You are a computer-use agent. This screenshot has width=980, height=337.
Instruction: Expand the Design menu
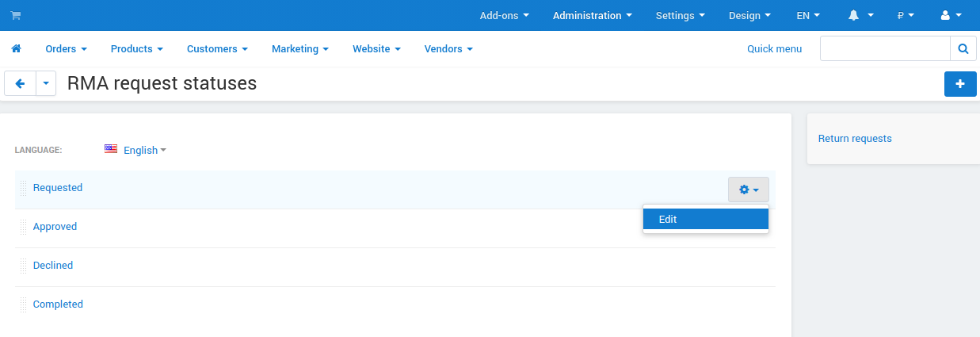tap(749, 16)
